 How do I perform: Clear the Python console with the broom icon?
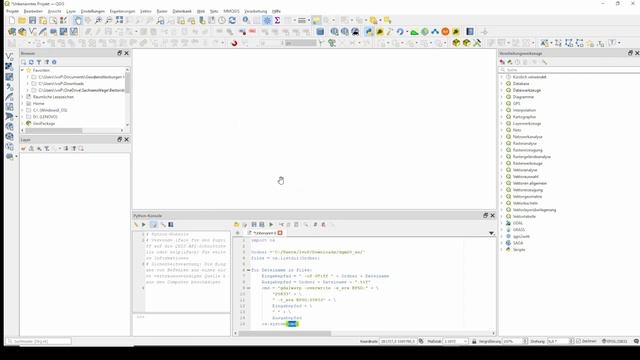[136, 224]
